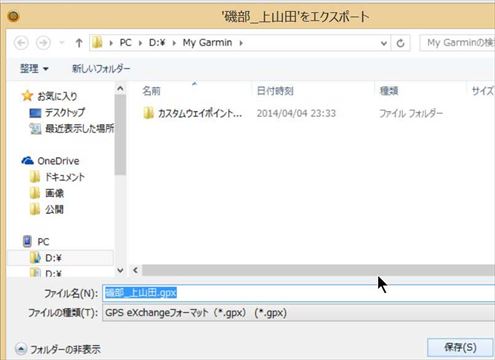Click the application icon in title bar

(x=13, y=16)
